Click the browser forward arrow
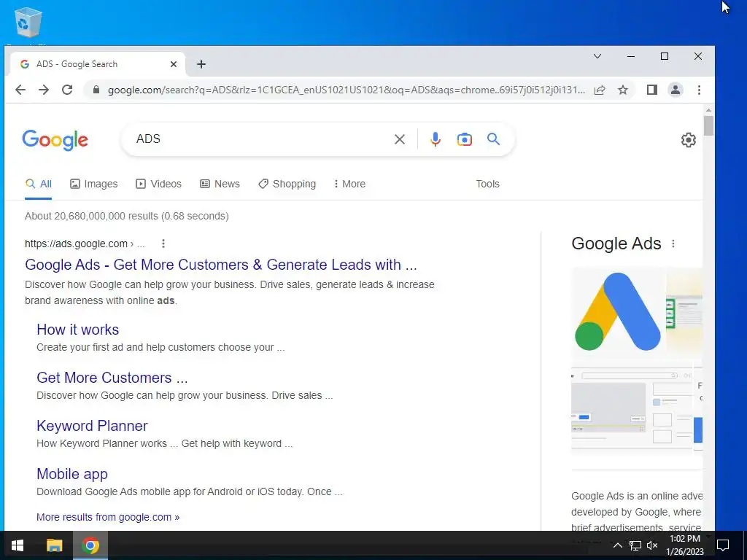Screen dimensions: 747x560 click(44, 90)
